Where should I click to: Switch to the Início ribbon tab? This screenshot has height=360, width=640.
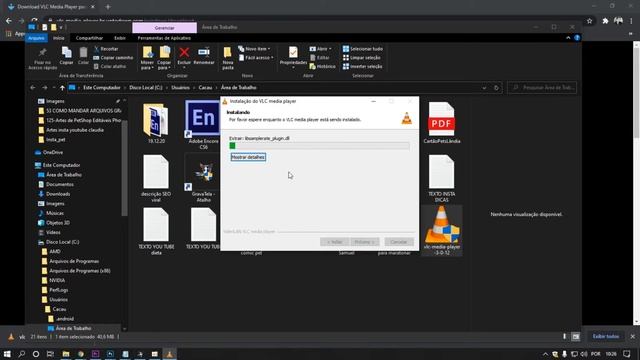pyautogui.click(x=59, y=38)
